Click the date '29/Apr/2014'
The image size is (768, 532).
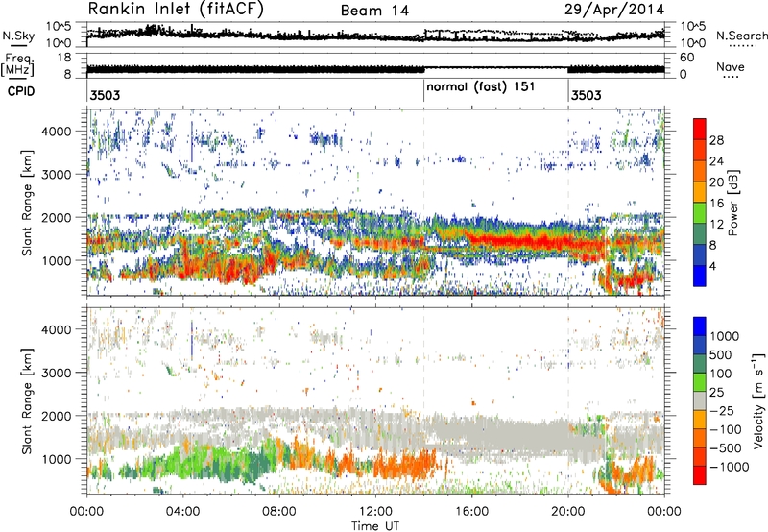(614, 10)
